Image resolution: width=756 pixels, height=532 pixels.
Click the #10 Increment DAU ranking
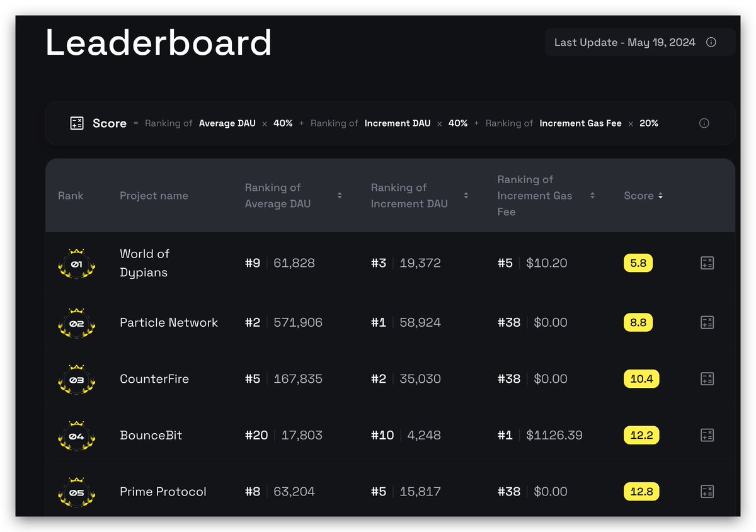pyautogui.click(x=382, y=435)
